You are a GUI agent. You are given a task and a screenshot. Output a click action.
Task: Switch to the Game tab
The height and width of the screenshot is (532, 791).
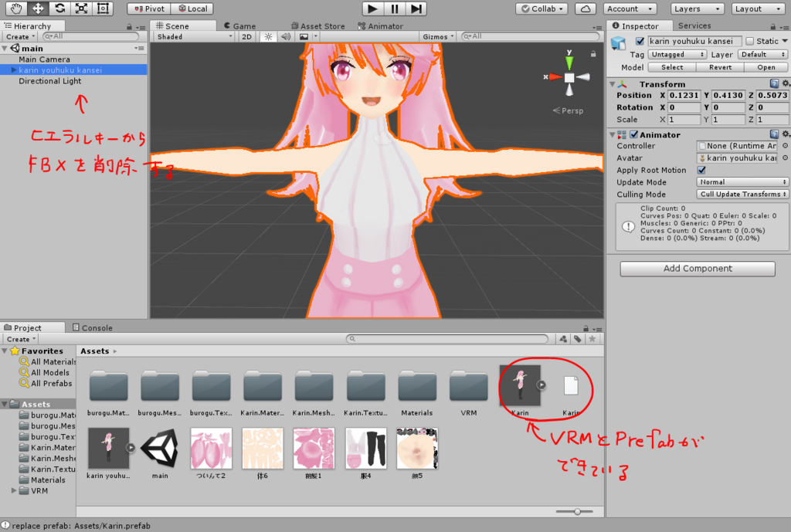[x=239, y=25]
